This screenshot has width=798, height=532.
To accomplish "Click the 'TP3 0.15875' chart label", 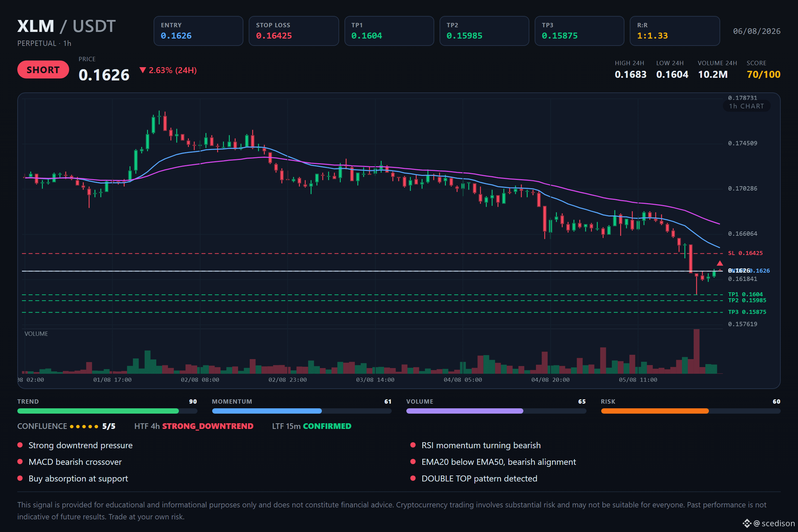I will (747, 312).
